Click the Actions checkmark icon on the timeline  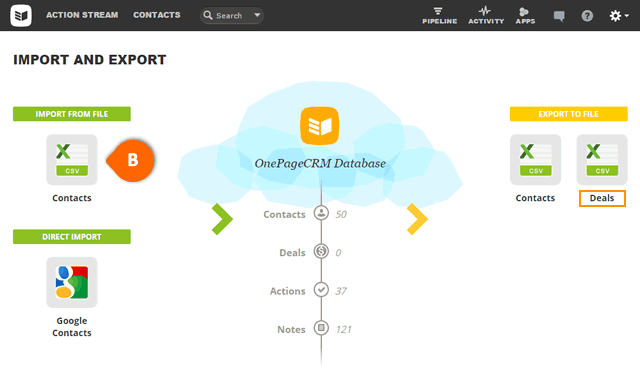pos(321,290)
